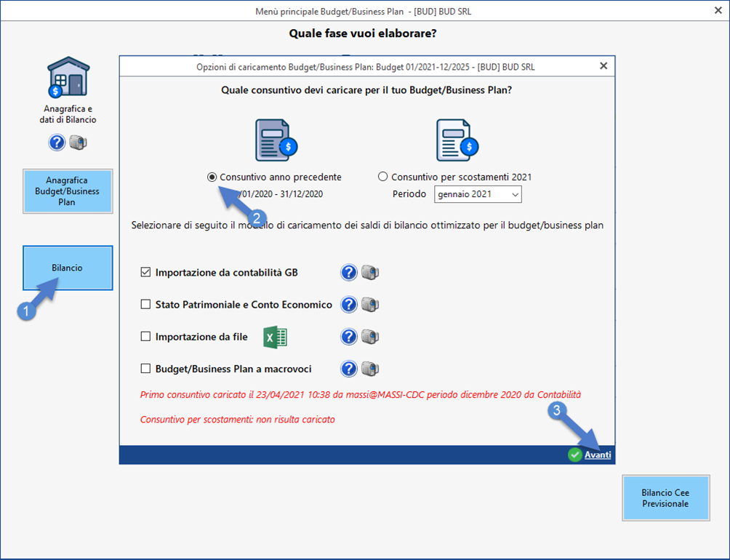
Task: Tick the Importazione da file checkbox
Action: click(145, 337)
